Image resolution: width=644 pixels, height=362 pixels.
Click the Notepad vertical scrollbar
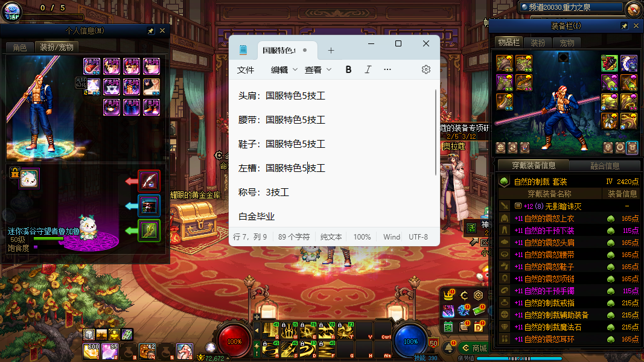pyautogui.click(x=436, y=133)
